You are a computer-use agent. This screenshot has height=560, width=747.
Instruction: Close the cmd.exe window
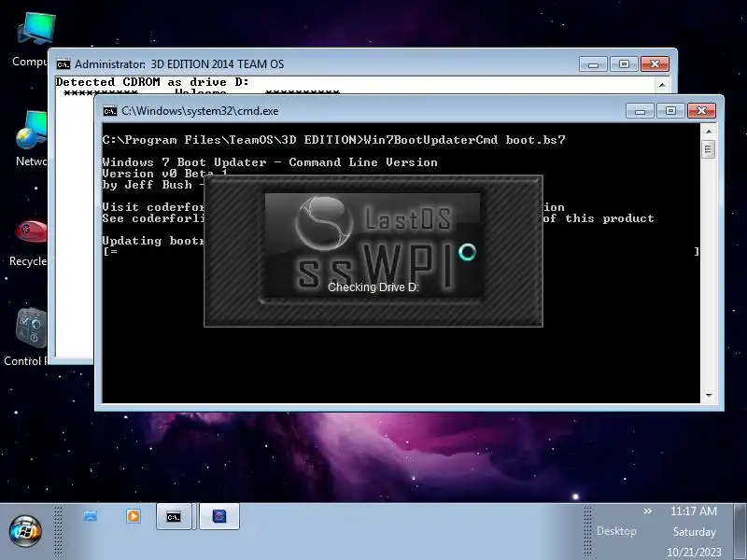pos(701,111)
